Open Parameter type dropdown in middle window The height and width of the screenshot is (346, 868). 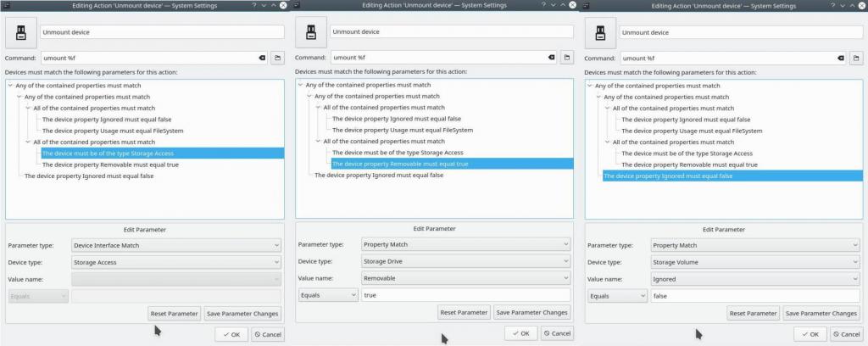pos(465,244)
